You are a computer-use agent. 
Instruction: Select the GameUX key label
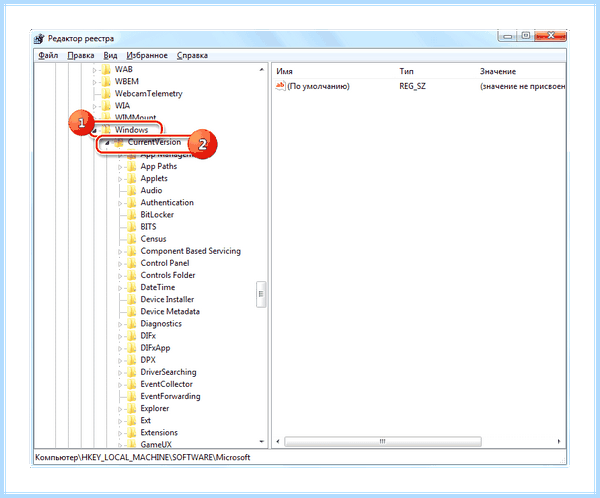pos(156,444)
